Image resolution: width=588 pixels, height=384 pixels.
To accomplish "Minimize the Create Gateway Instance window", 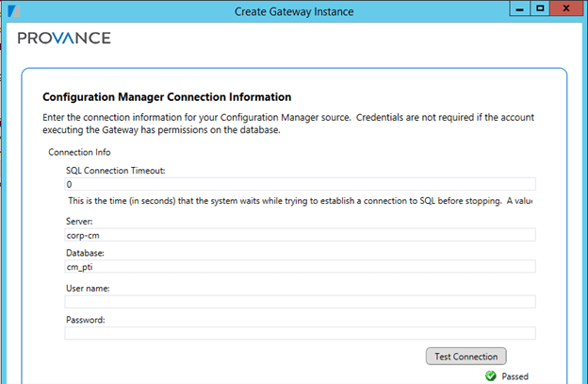I will click(520, 8).
